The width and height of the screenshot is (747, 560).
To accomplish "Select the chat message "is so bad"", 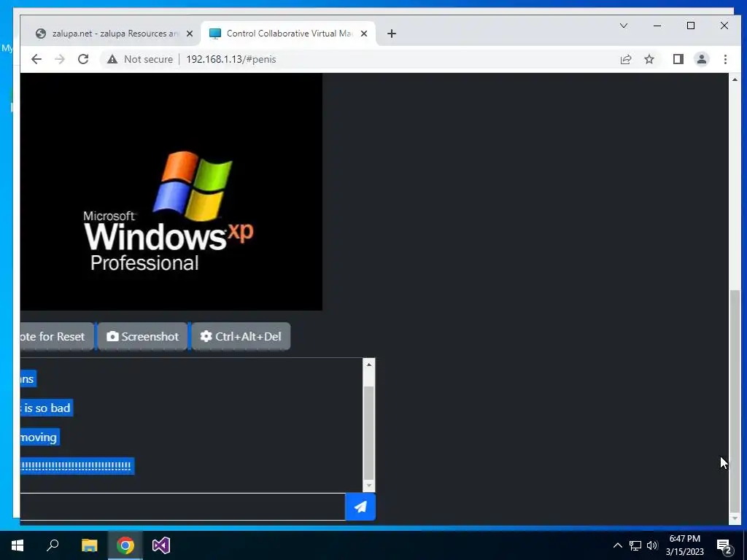I will tap(47, 408).
